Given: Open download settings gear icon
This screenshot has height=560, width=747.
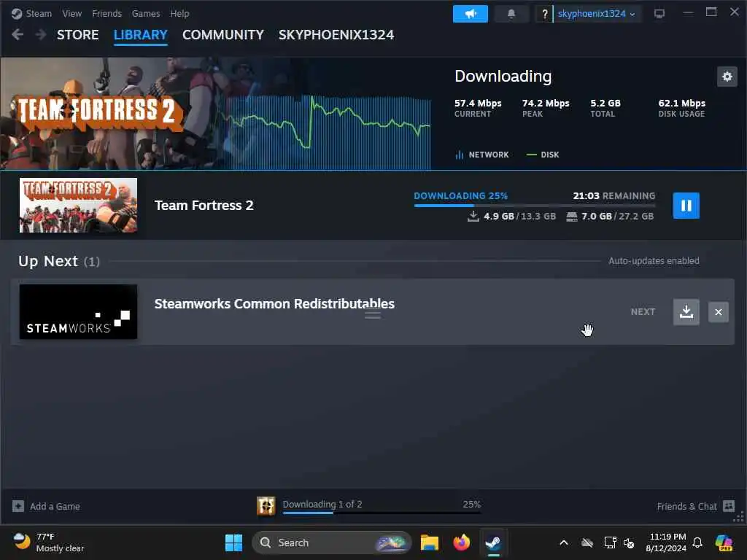Looking at the screenshot, I should tap(727, 76).
